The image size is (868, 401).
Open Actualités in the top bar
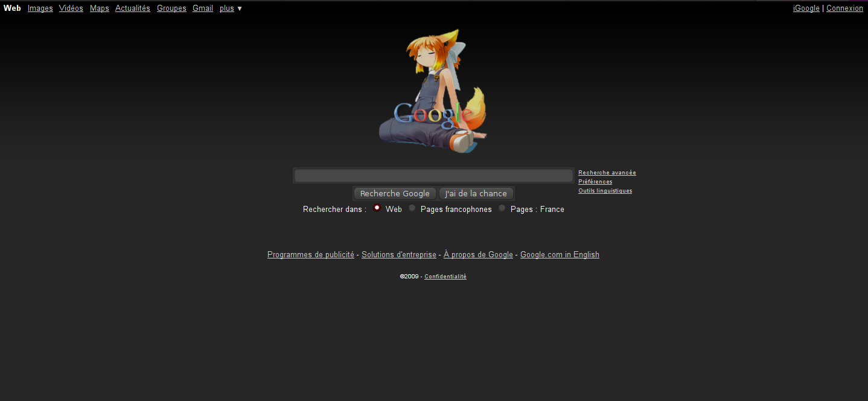pyautogui.click(x=133, y=8)
